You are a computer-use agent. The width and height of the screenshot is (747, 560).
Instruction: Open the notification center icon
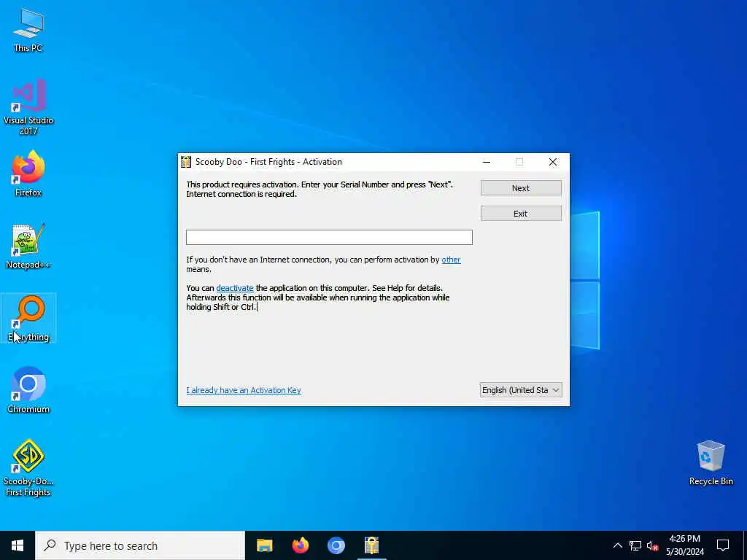pos(723,545)
